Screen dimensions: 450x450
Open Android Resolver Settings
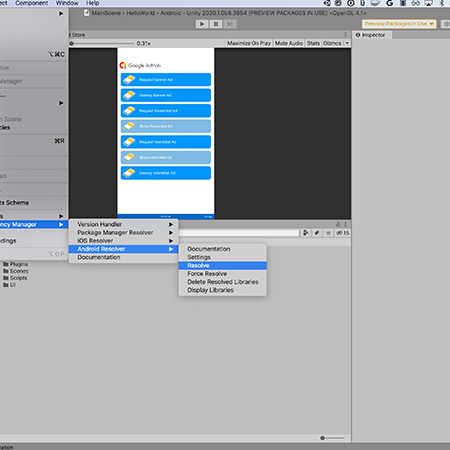coord(222,257)
